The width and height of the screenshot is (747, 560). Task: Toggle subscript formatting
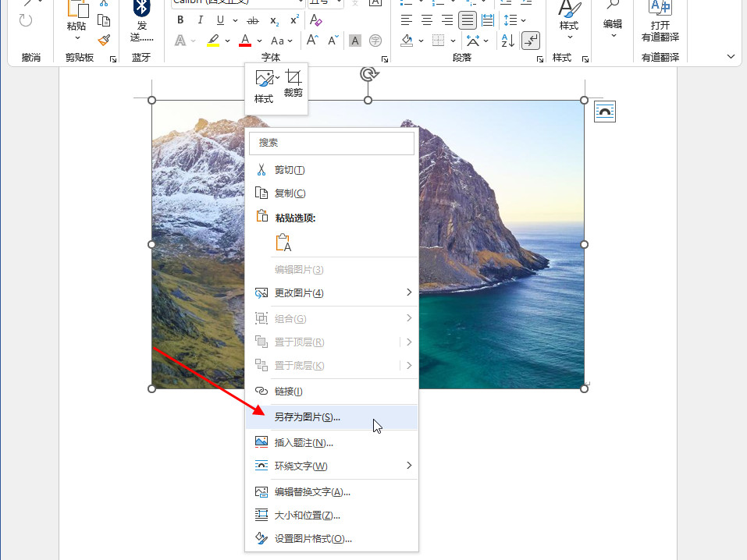pos(274,20)
